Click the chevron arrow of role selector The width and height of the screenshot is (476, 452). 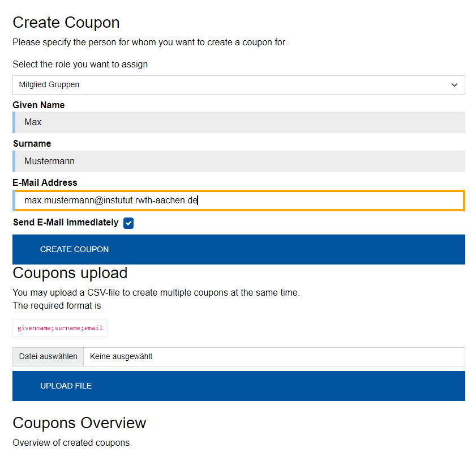pyautogui.click(x=454, y=85)
